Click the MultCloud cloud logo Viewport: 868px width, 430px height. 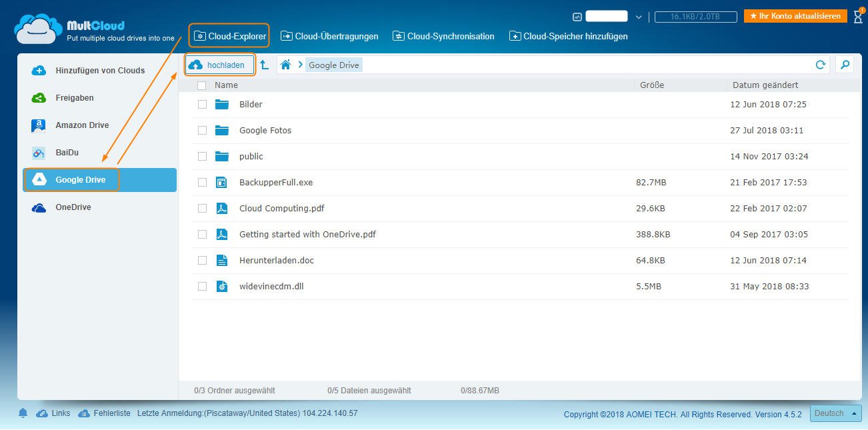click(x=39, y=29)
